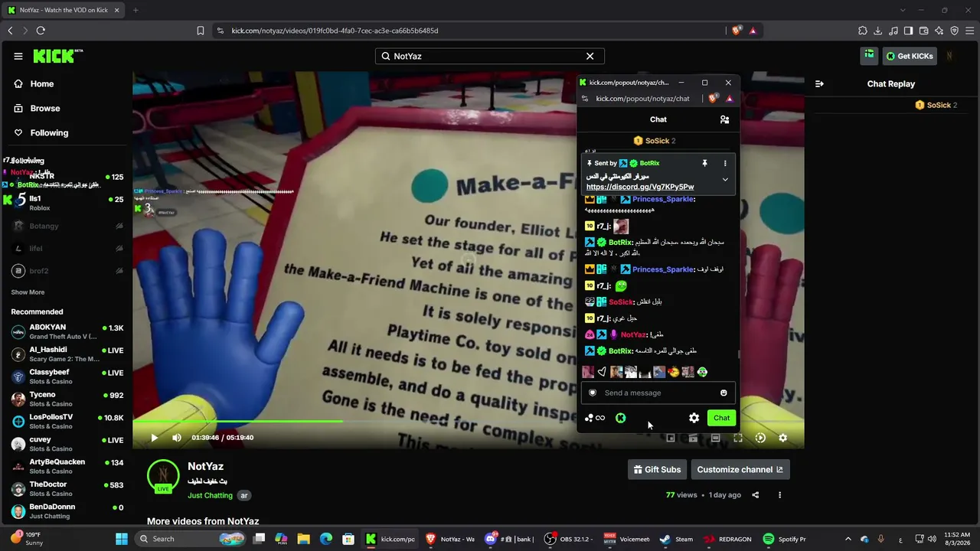The width and height of the screenshot is (980, 551).
Task: Open the gift inventory chest icon
Action: pyautogui.click(x=869, y=54)
